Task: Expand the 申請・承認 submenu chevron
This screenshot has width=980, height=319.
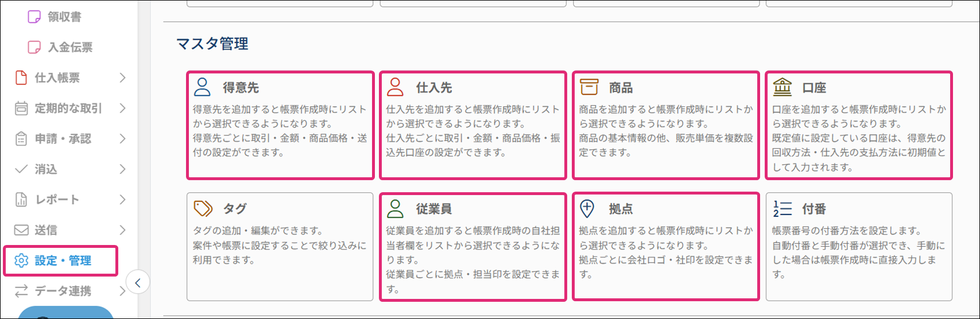Action: pos(122,138)
